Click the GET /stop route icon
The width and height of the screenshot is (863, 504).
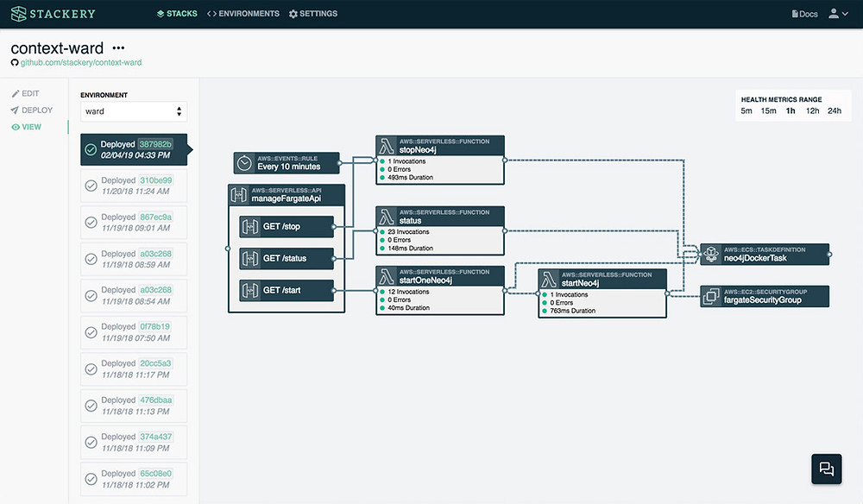(x=250, y=227)
